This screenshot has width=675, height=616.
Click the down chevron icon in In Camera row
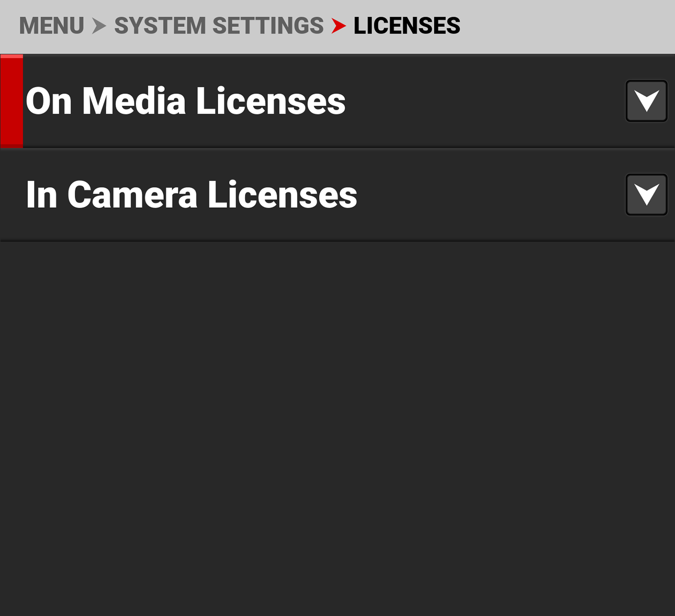pyautogui.click(x=647, y=194)
